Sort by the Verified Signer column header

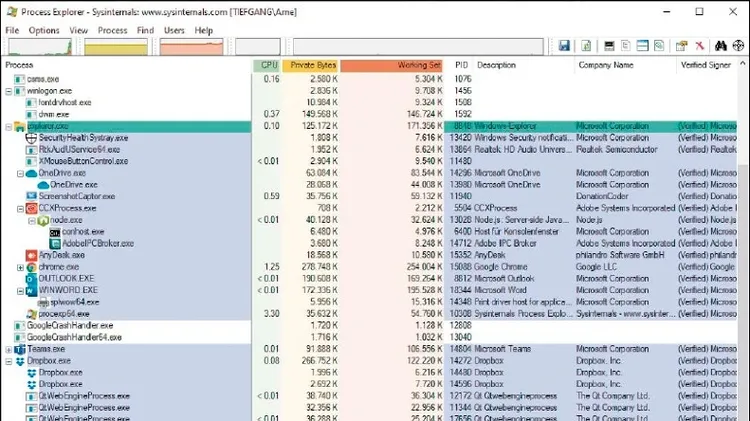pyautogui.click(x=706, y=65)
